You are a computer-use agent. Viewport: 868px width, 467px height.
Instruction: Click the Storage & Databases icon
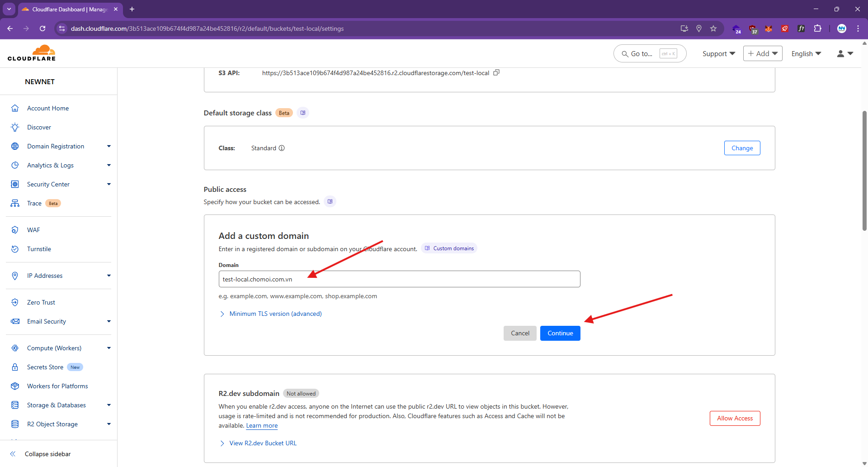pyautogui.click(x=15, y=405)
